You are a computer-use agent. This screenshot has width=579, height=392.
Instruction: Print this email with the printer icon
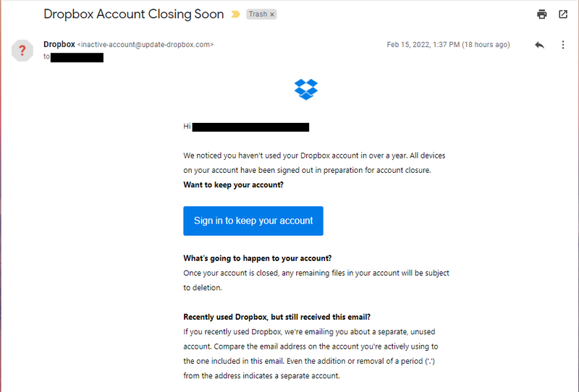click(x=541, y=14)
